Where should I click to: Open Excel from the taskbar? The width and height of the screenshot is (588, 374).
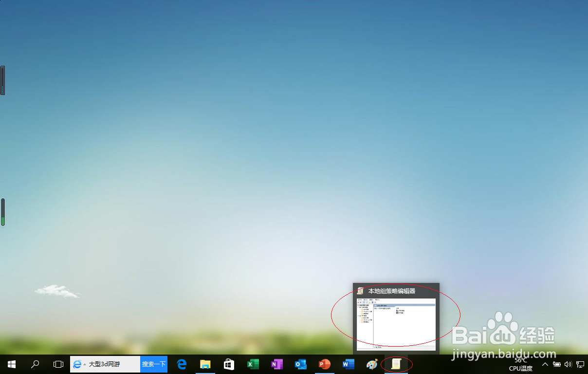point(253,364)
